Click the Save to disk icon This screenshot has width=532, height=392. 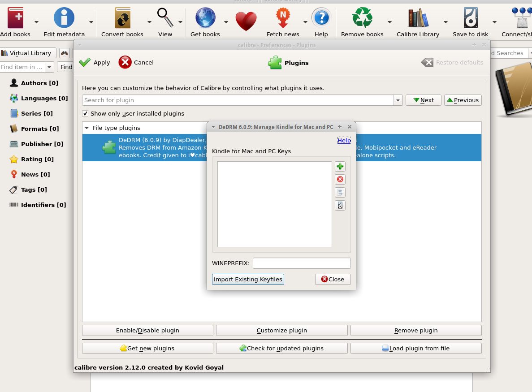[x=471, y=18]
